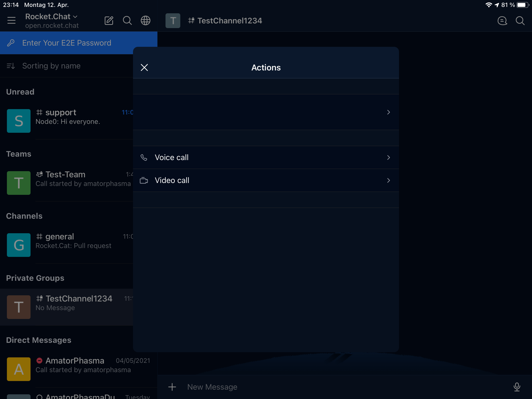Click the search rooms icon in sidebar header
This screenshot has width=532, height=399.
point(127,21)
